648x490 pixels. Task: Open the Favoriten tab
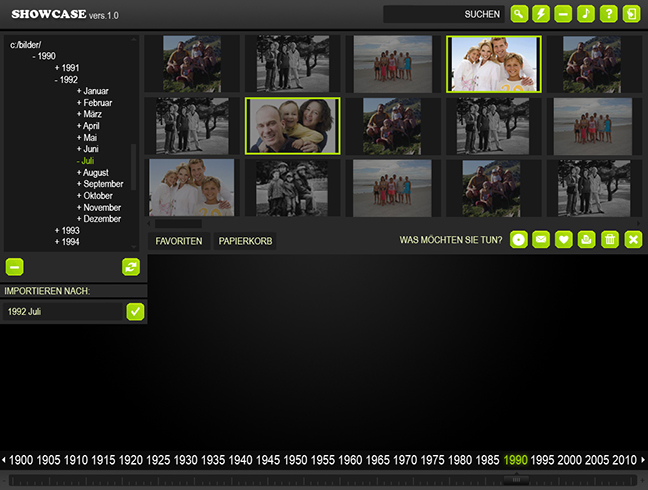(x=179, y=241)
